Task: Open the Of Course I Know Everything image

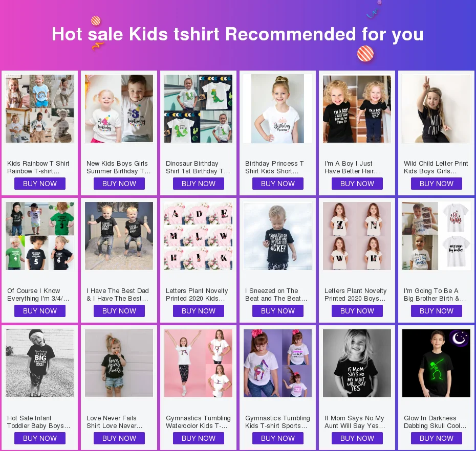Action: pos(40,236)
